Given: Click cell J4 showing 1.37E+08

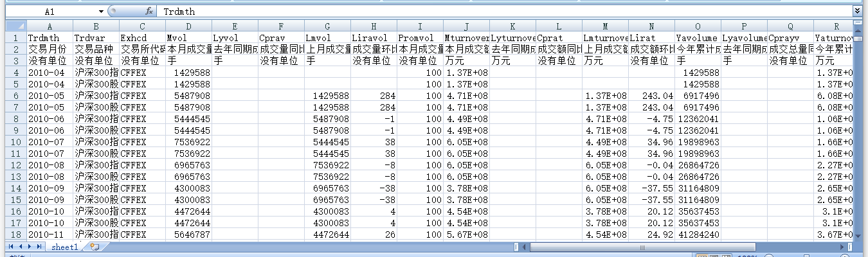Looking at the screenshot, I should (x=467, y=73).
